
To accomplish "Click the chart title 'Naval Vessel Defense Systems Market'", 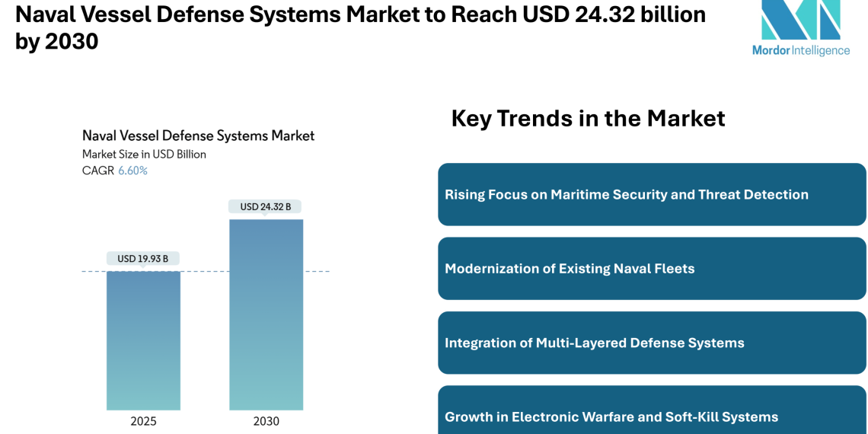I will 198,136.
